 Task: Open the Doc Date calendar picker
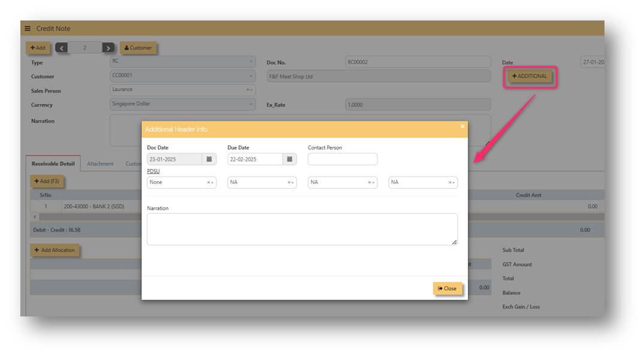209,159
